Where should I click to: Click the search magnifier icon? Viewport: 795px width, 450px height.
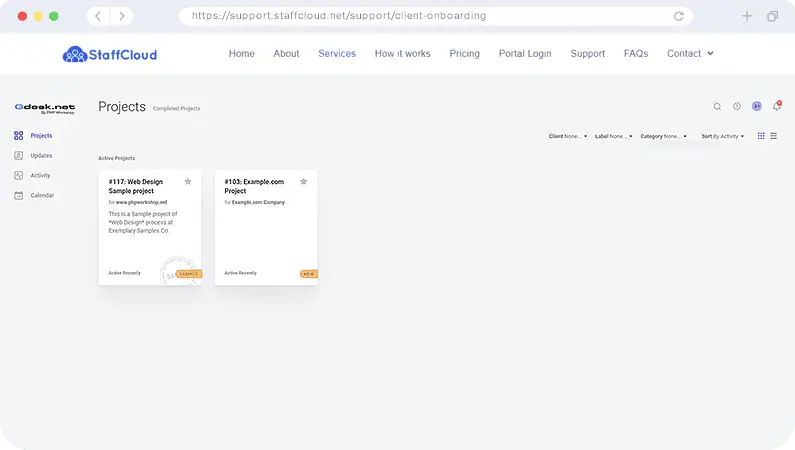pyautogui.click(x=717, y=106)
